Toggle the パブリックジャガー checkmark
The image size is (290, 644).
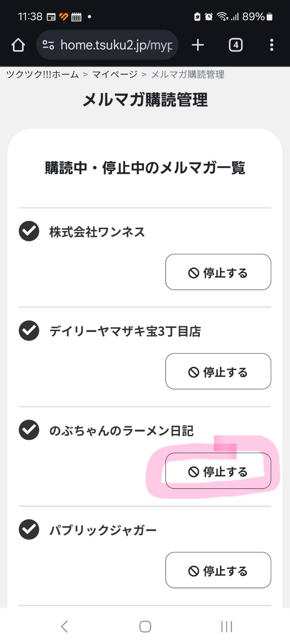point(29,529)
